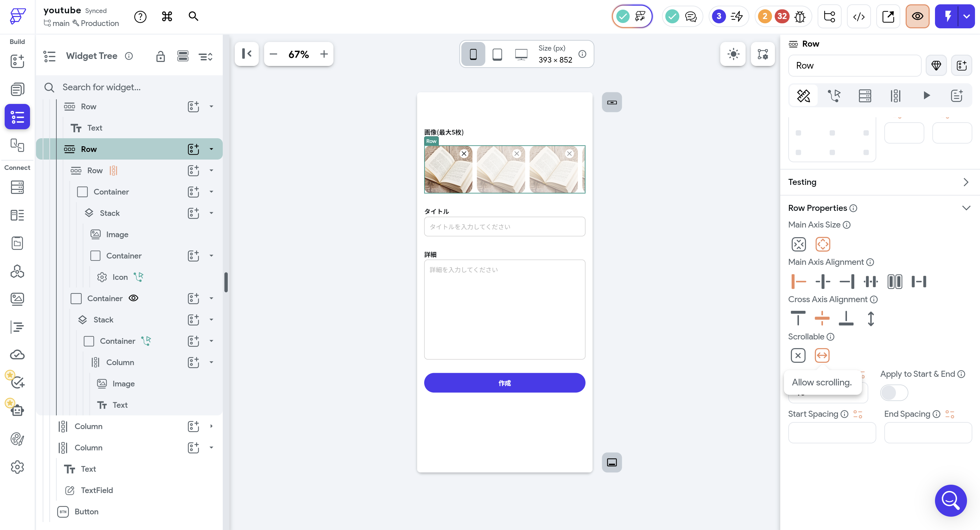
Task: Select the tablet device preview icon
Action: click(497, 54)
